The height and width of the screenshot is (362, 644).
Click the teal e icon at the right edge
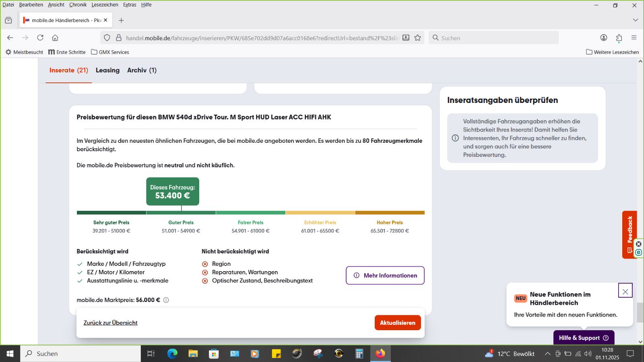click(638, 253)
